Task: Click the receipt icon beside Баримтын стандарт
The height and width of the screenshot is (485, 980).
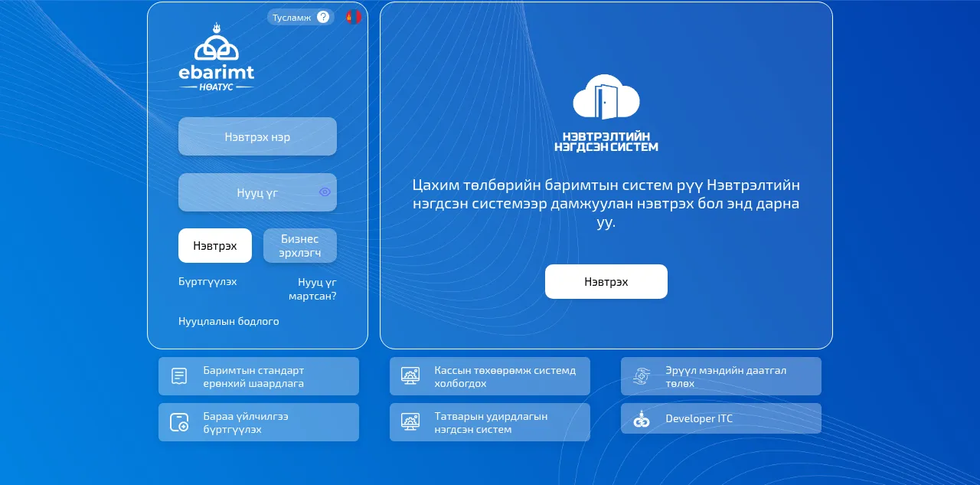Action: [x=179, y=376]
